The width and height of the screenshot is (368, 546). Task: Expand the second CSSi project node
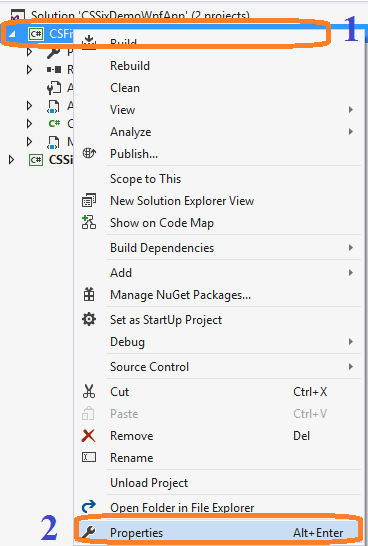(x=11, y=160)
